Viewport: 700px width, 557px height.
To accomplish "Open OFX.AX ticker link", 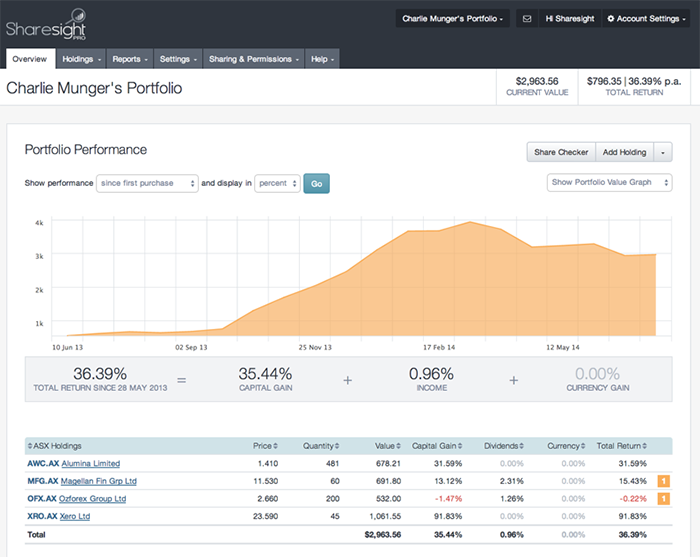I will [42, 499].
